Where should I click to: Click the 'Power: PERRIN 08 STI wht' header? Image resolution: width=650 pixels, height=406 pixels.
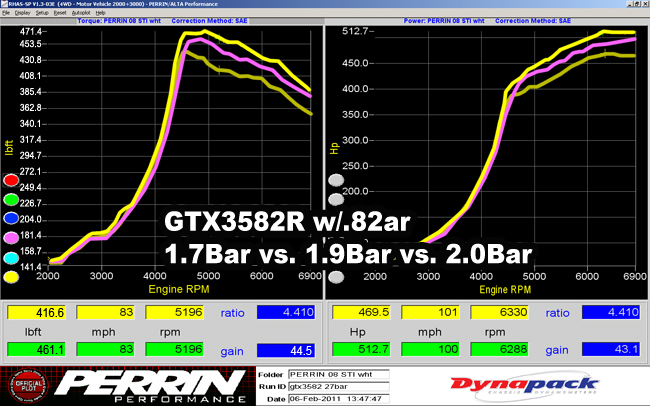tap(444, 21)
